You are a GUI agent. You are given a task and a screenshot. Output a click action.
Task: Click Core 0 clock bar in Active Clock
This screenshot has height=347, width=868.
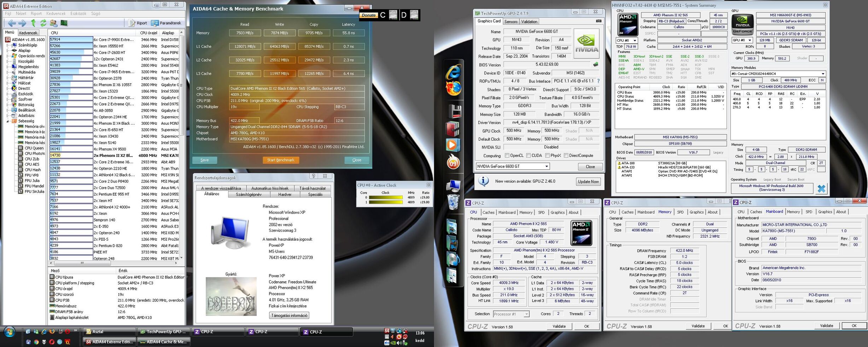click(x=386, y=198)
